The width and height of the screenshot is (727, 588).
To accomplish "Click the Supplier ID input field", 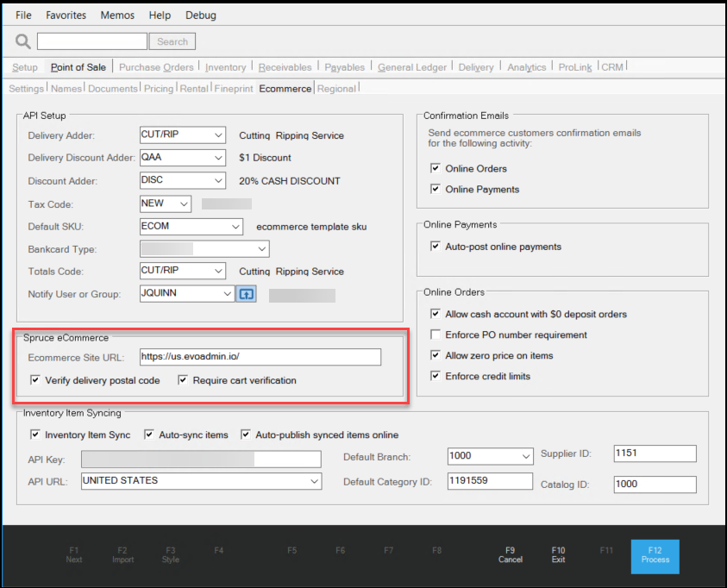I will coord(654,454).
